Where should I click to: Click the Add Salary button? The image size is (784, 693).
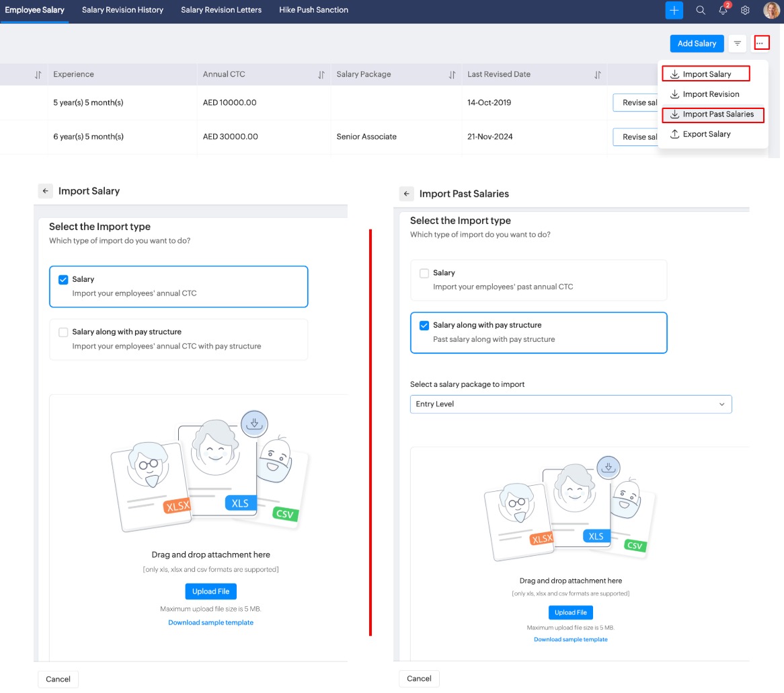point(697,43)
